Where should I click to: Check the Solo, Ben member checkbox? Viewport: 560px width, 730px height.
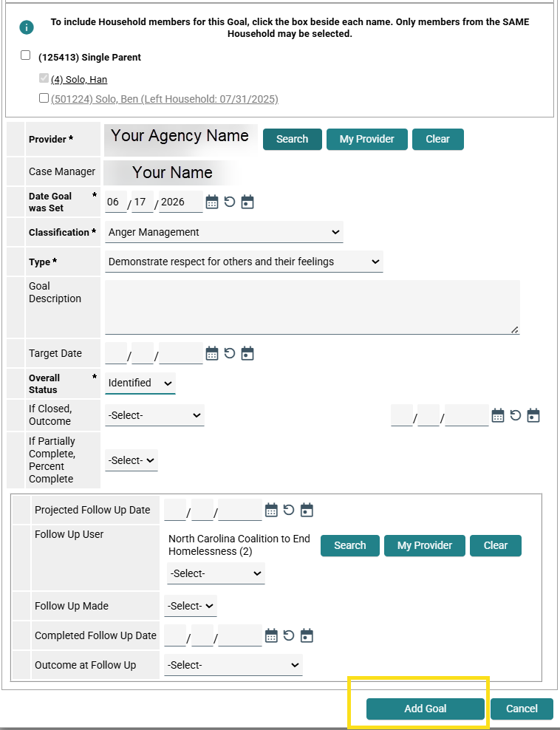coord(44,98)
